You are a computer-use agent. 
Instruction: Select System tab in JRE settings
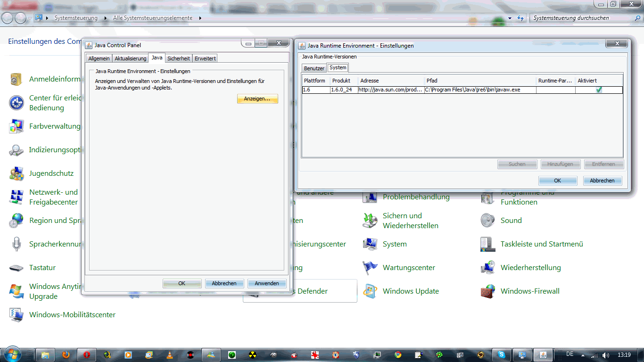338,68
